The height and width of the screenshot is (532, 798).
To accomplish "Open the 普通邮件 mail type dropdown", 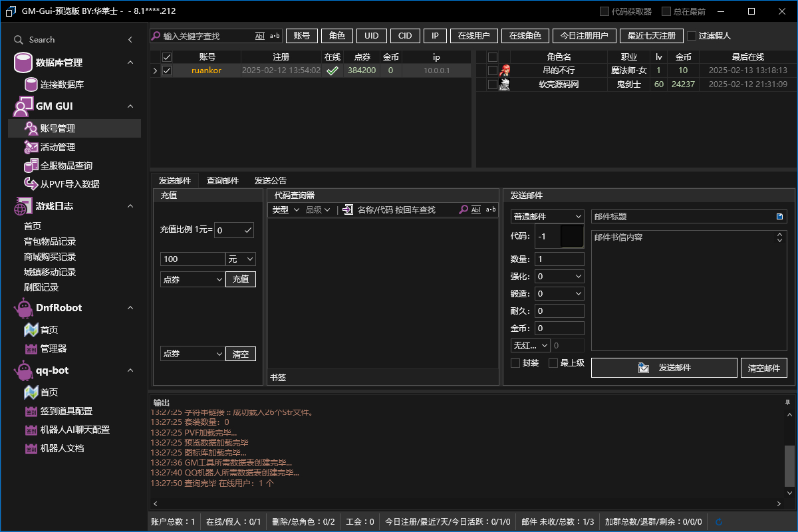I will 547,217.
